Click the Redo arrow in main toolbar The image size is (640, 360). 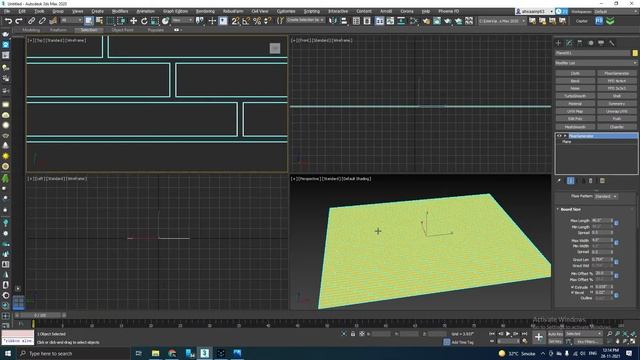pyautogui.click(x=19, y=21)
